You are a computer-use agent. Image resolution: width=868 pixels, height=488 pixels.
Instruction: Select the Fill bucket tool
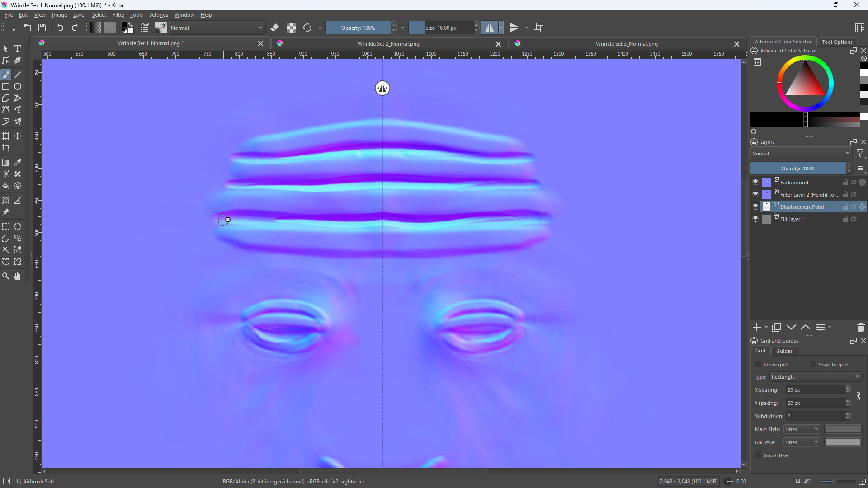6,186
